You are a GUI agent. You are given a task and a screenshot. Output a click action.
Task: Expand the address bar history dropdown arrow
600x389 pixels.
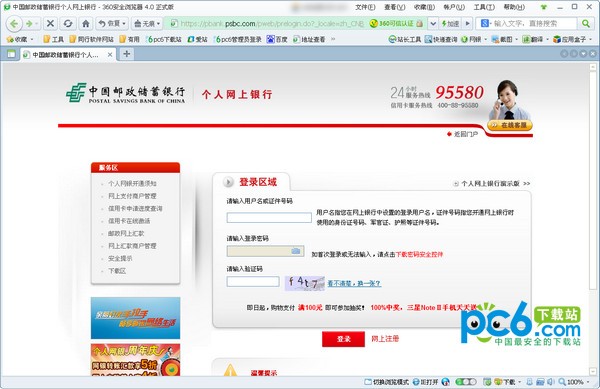pos(433,24)
